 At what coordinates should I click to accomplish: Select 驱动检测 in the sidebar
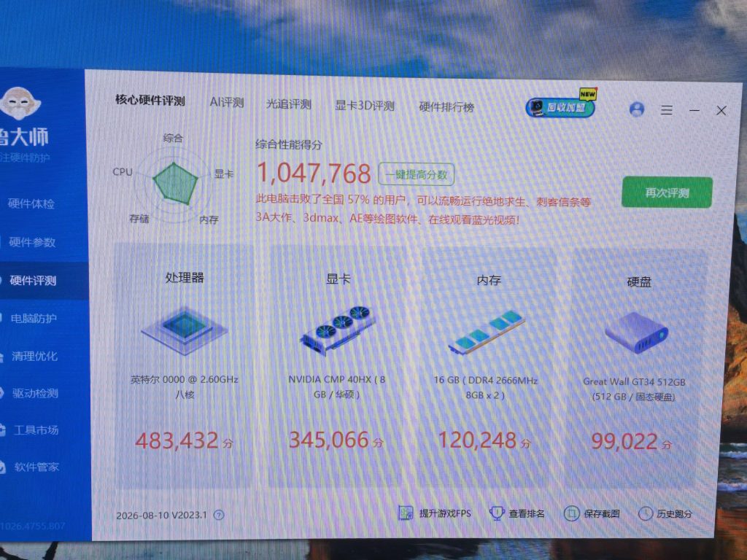35,393
